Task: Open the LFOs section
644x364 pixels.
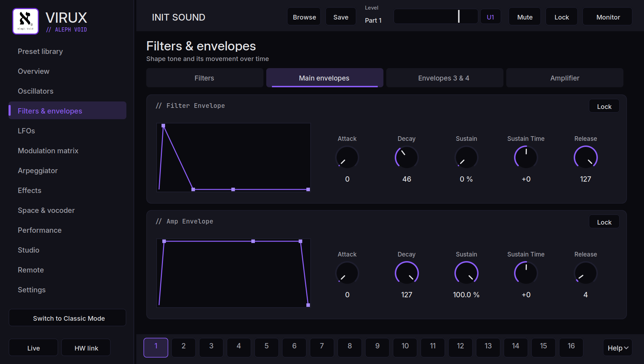Action: tap(67, 131)
